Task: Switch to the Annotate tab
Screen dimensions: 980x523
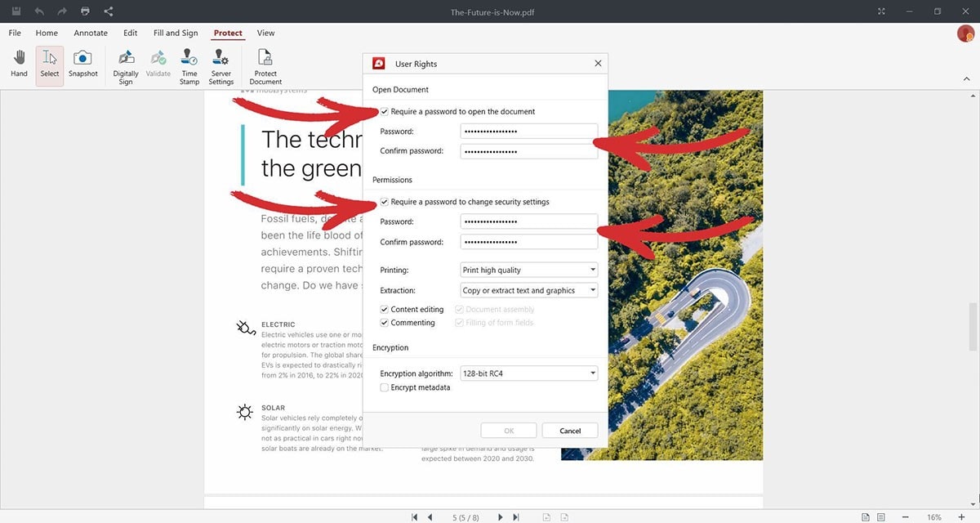Action: [x=90, y=33]
